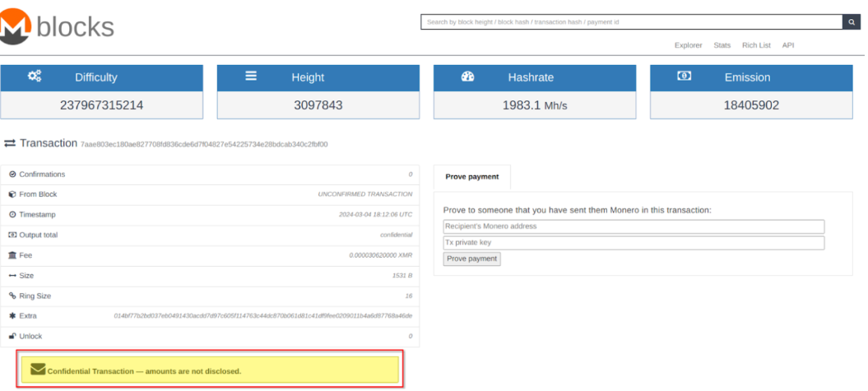Click the Hashrate gauge icon
This screenshot has height=391, width=868.
tap(468, 77)
